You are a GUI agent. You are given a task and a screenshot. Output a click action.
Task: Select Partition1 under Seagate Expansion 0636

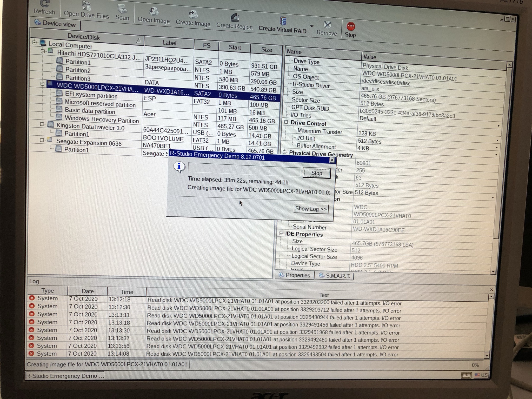pos(76,150)
